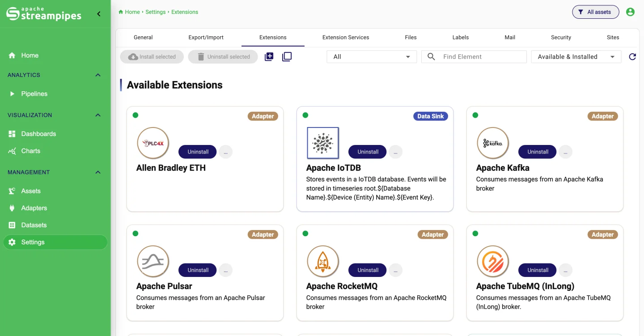Viewport: 644px width, 336px height.
Task: Collapse the Management sidebar section
Action: [98, 172]
